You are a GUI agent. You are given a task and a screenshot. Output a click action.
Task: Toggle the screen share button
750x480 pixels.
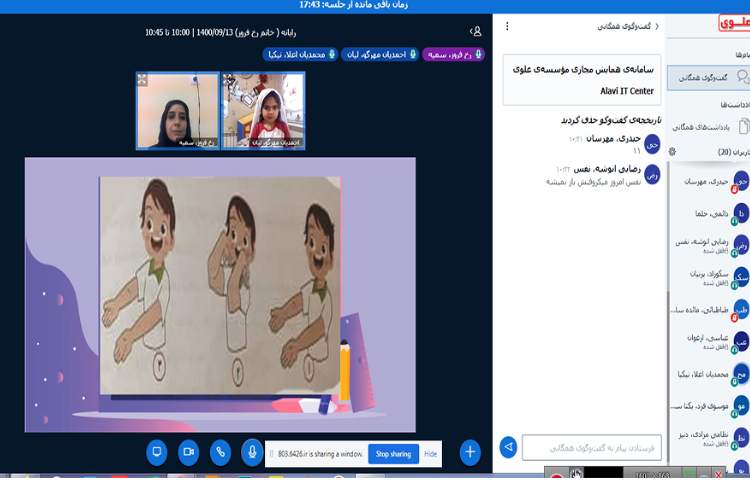(156, 452)
